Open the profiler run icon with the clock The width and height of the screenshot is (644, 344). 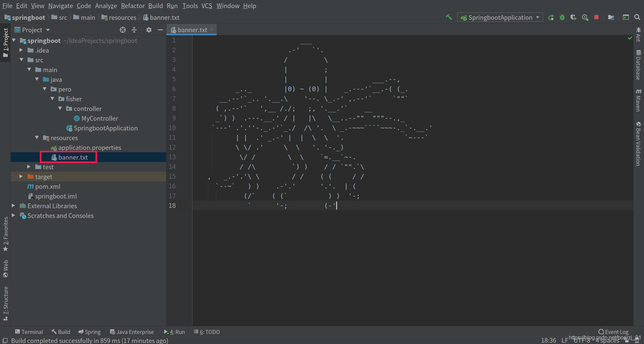click(585, 17)
